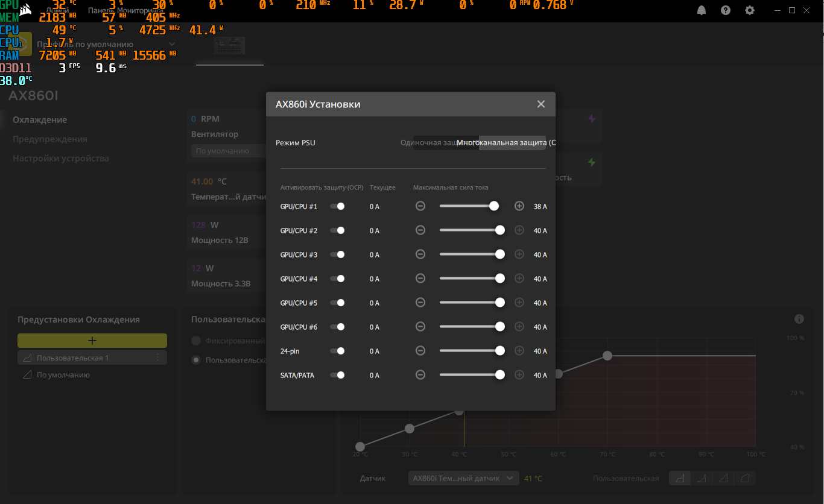Disable OCP protection for GPU/CPU #2
The width and height of the screenshot is (824, 504).
337,230
